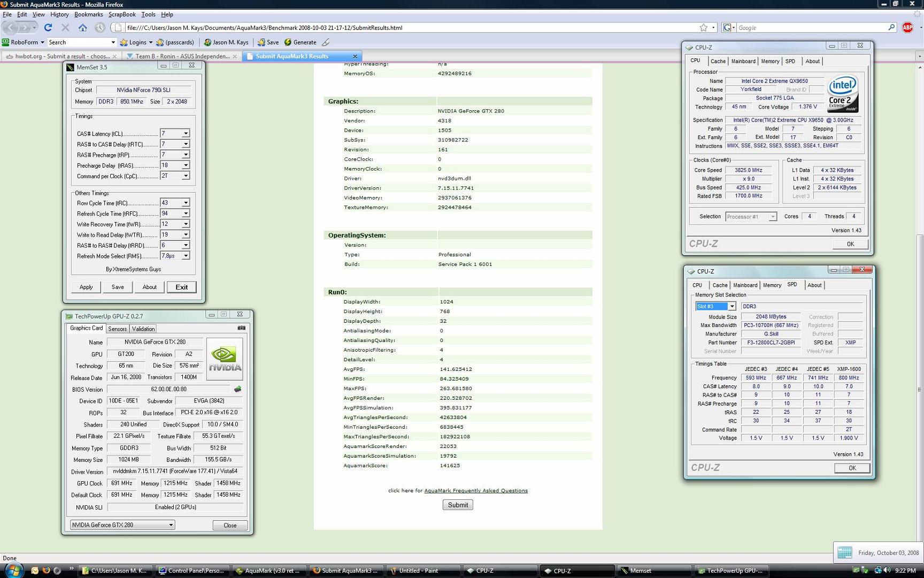Screen dimensions: 924x578
Task: Switch to GPU-Z Validation tab
Action: 143,329
